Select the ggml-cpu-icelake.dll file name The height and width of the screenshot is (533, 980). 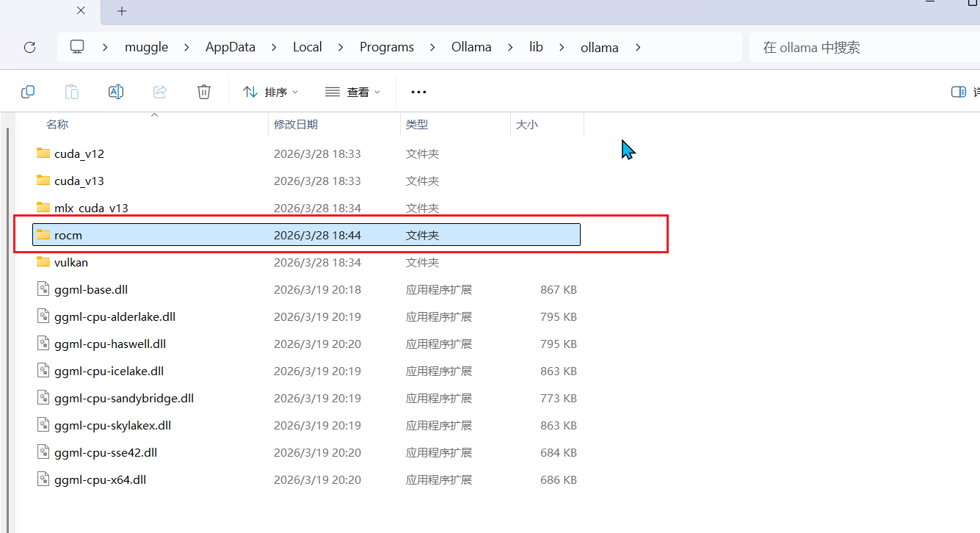(109, 371)
